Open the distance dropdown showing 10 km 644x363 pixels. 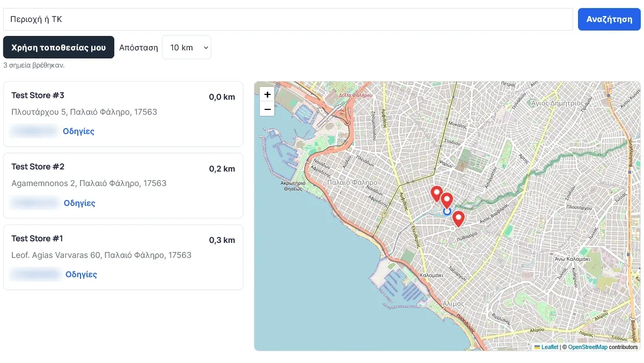click(x=187, y=47)
